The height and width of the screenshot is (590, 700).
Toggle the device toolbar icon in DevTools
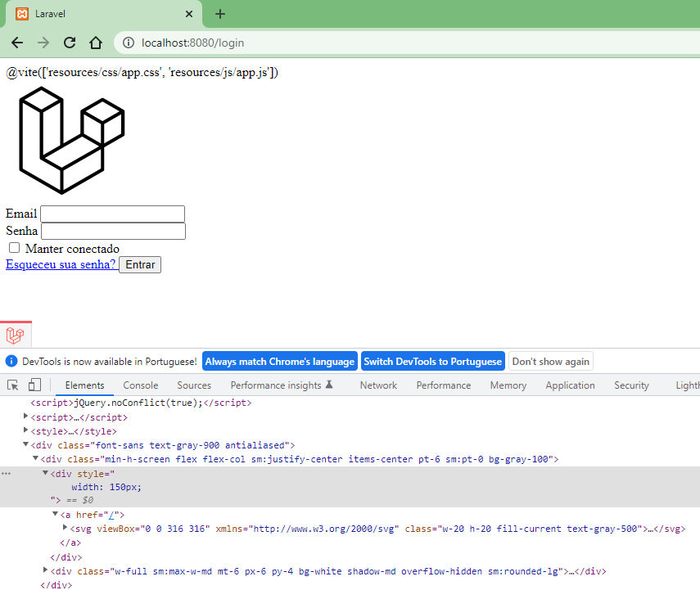[x=34, y=385]
